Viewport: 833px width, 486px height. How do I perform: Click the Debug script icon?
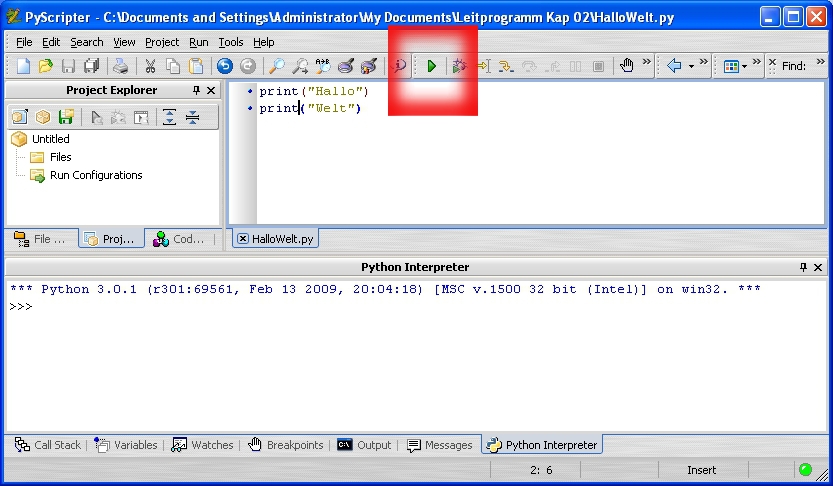[x=459, y=66]
